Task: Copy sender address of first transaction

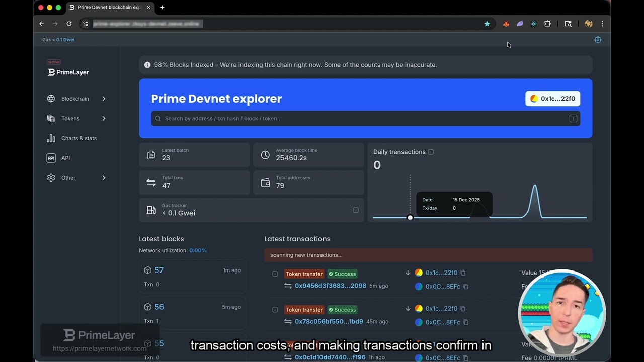Action: pos(463,273)
